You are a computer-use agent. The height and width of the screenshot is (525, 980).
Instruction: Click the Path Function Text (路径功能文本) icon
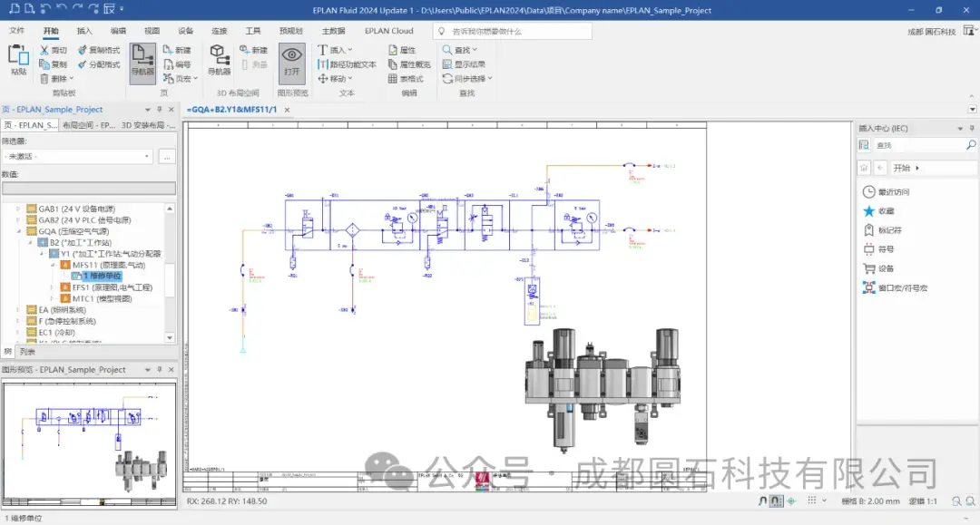[322, 64]
